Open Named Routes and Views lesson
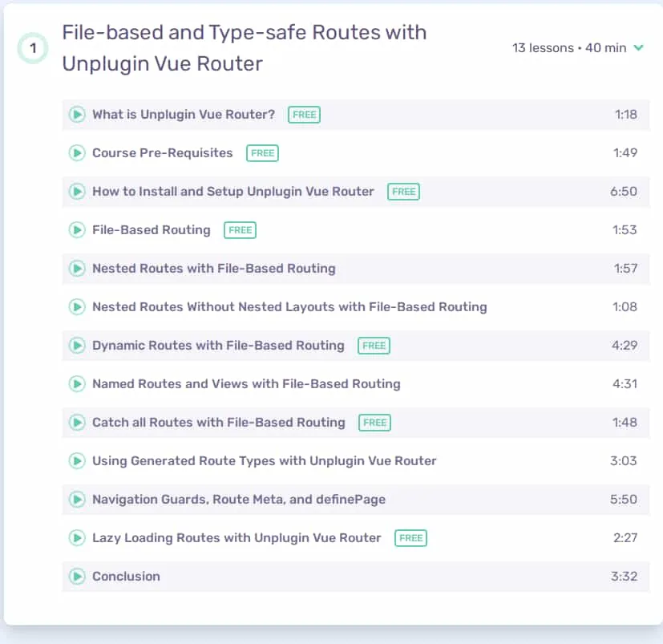This screenshot has width=663, height=644. (246, 384)
